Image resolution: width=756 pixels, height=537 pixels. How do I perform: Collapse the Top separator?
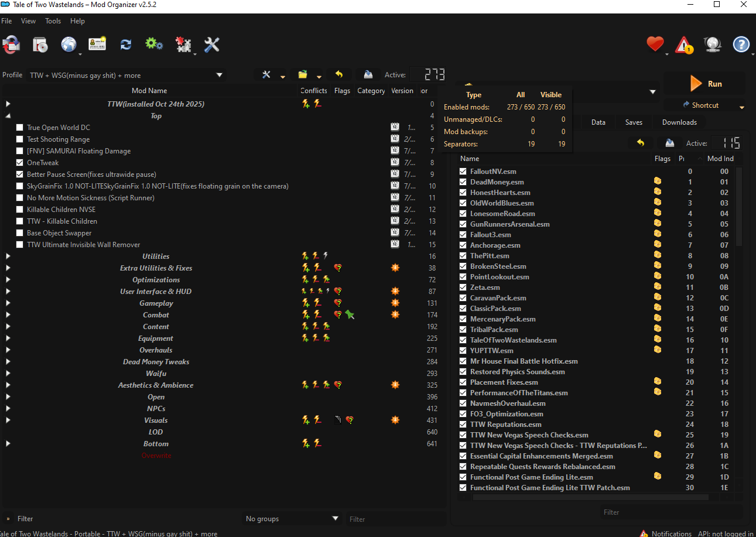[8, 116]
